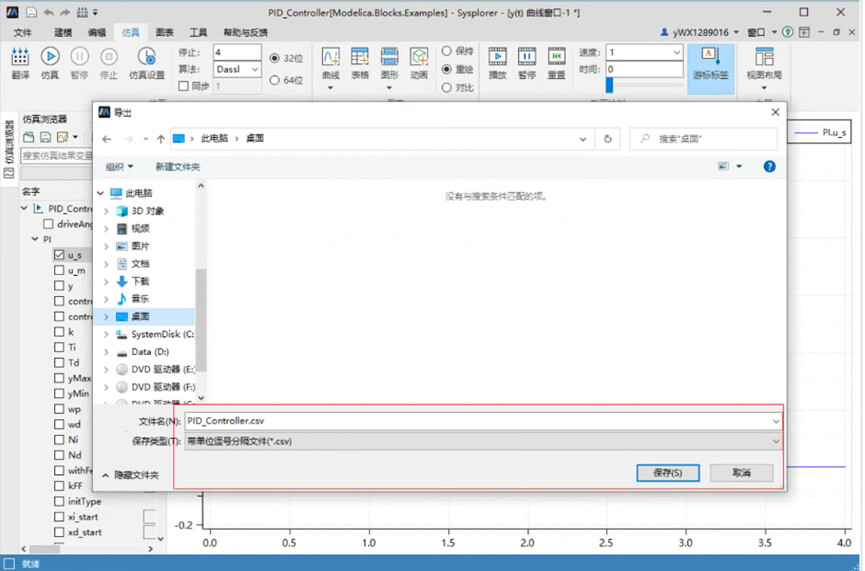Screen dimensions: 865x571
Task: Go back in export dialog
Action: 107,139
